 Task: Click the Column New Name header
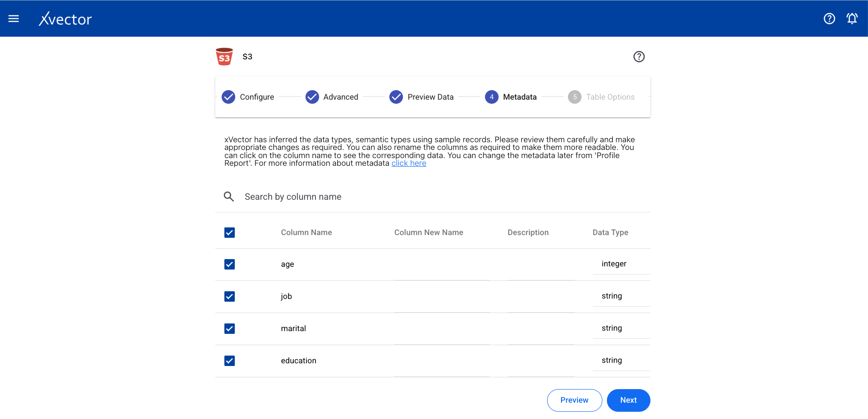point(429,232)
